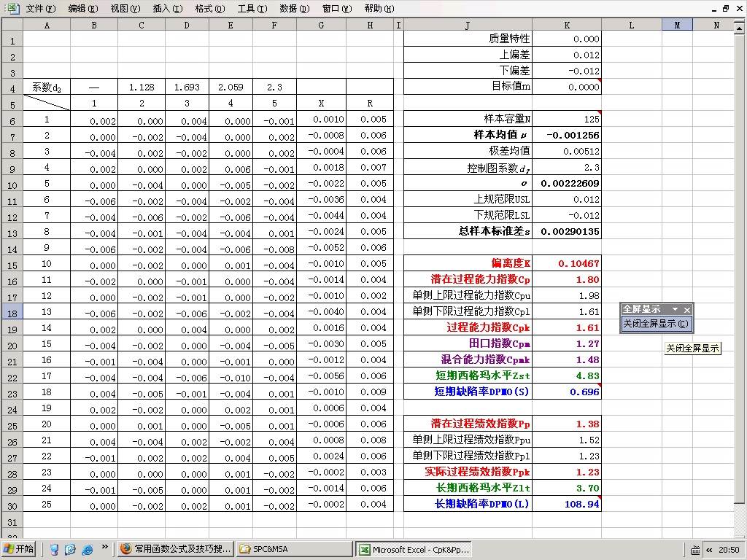Image resolution: width=747 pixels, height=560 pixels.
Task: Select column M by its header
Action: click(x=677, y=24)
